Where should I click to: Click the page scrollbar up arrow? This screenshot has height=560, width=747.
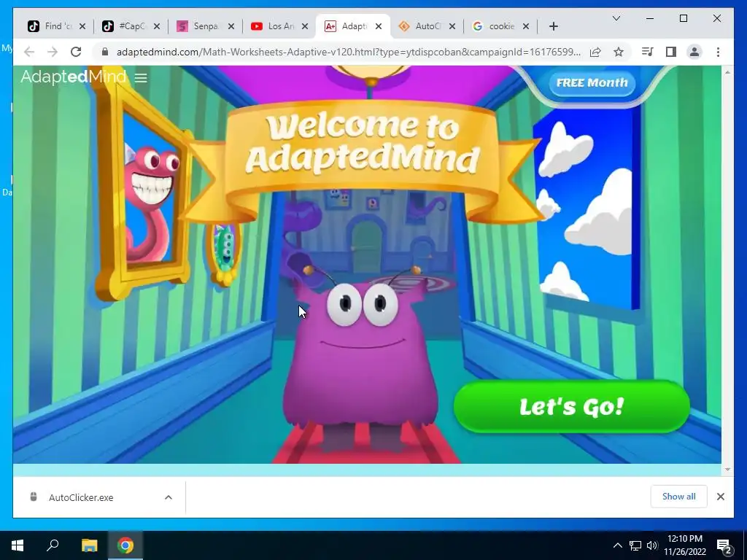(x=727, y=72)
